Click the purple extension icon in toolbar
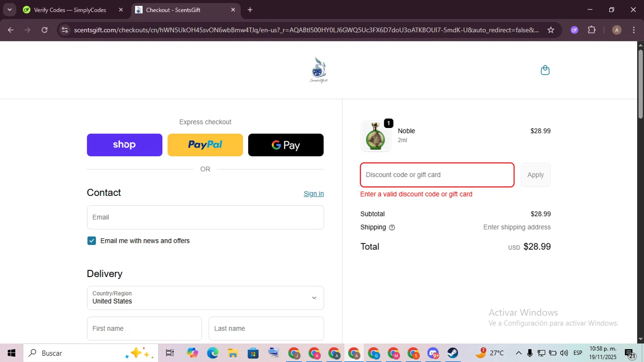644x362 pixels. 574,30
